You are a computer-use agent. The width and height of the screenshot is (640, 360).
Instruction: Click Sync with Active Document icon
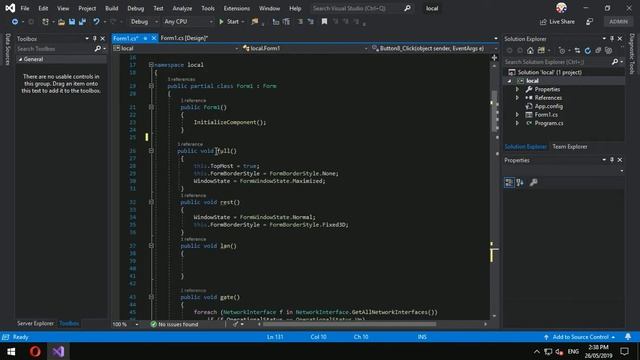[577, 51]
